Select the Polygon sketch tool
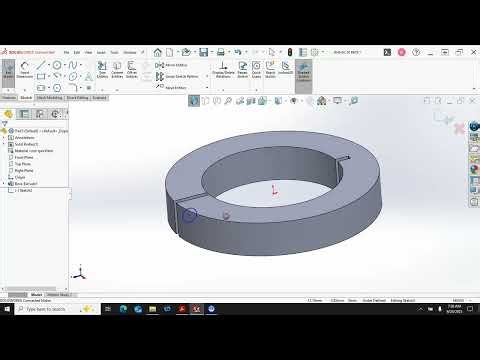 tap(57, 88)
